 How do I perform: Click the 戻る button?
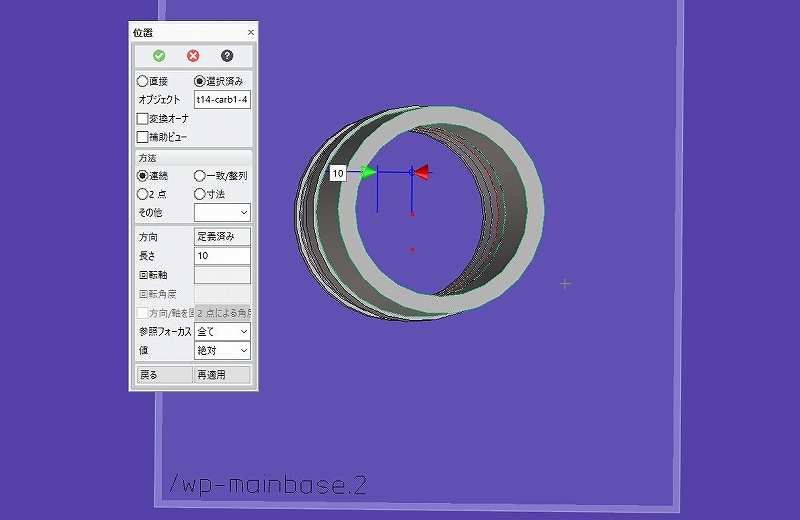click(x=162, y=375)
